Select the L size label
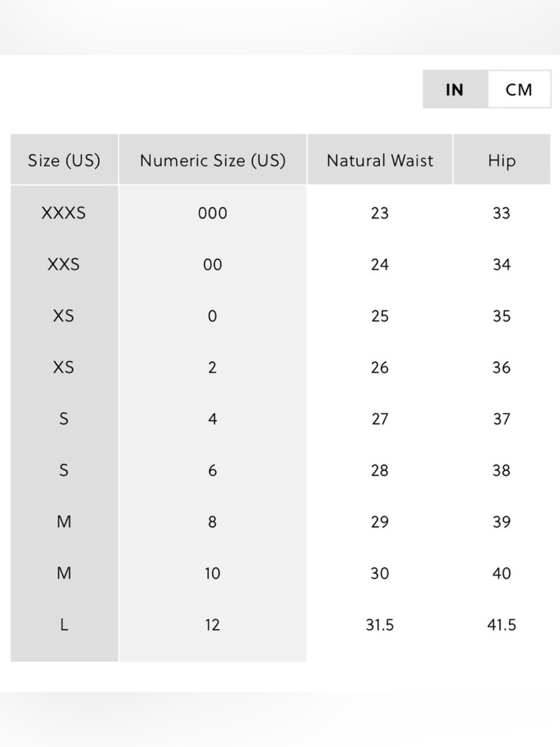 (64, 625)
